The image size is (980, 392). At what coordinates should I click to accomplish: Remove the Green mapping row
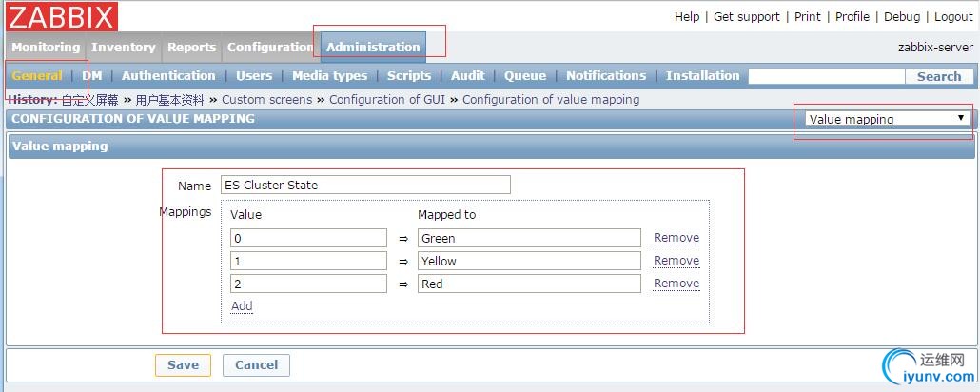tap(676, 238)
